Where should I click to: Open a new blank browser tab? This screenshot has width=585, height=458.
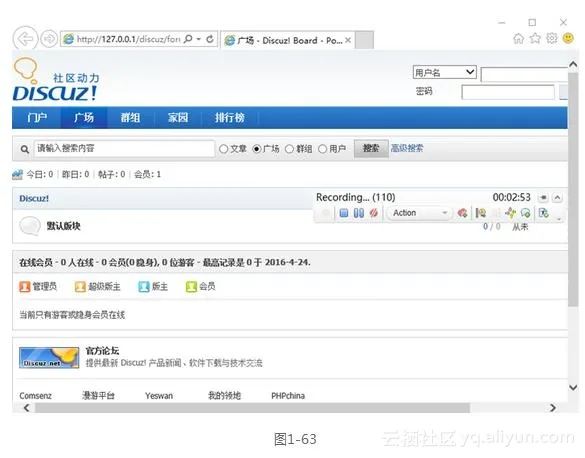[x=364, y=40]
